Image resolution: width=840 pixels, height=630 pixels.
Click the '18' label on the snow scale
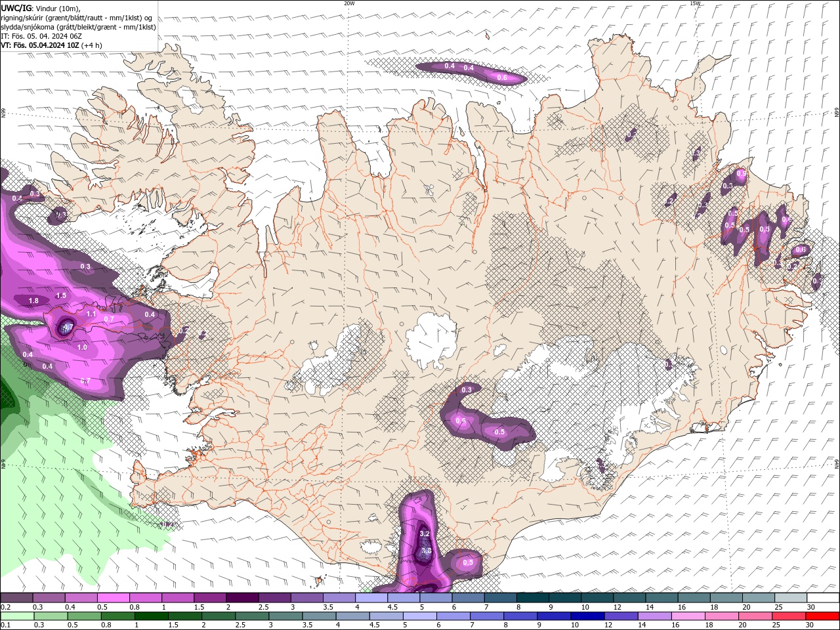pos(715,607)
